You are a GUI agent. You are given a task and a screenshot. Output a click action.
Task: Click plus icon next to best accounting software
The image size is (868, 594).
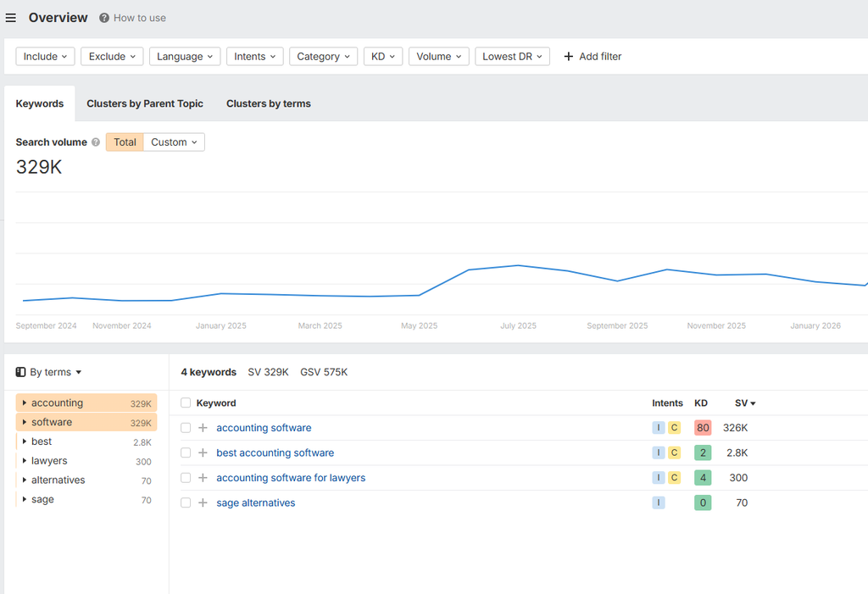click(x=203, y=452)
